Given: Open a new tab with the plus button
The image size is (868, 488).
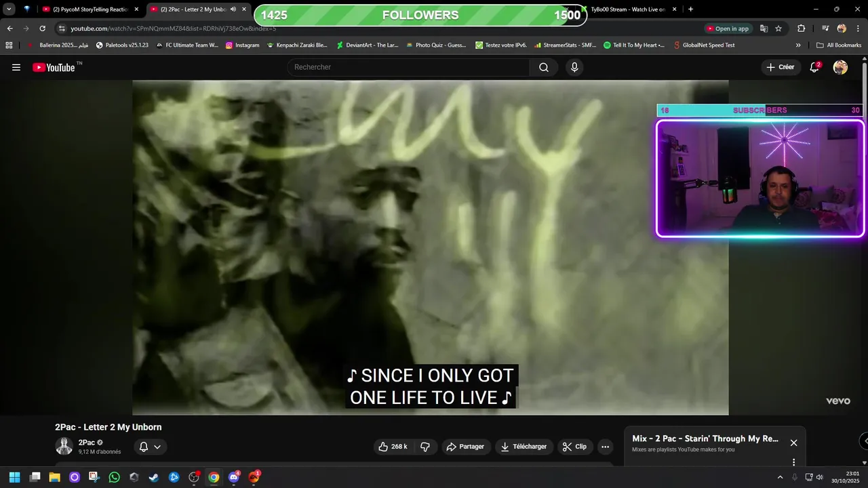Looking at the screenshot, I should 690,9.
